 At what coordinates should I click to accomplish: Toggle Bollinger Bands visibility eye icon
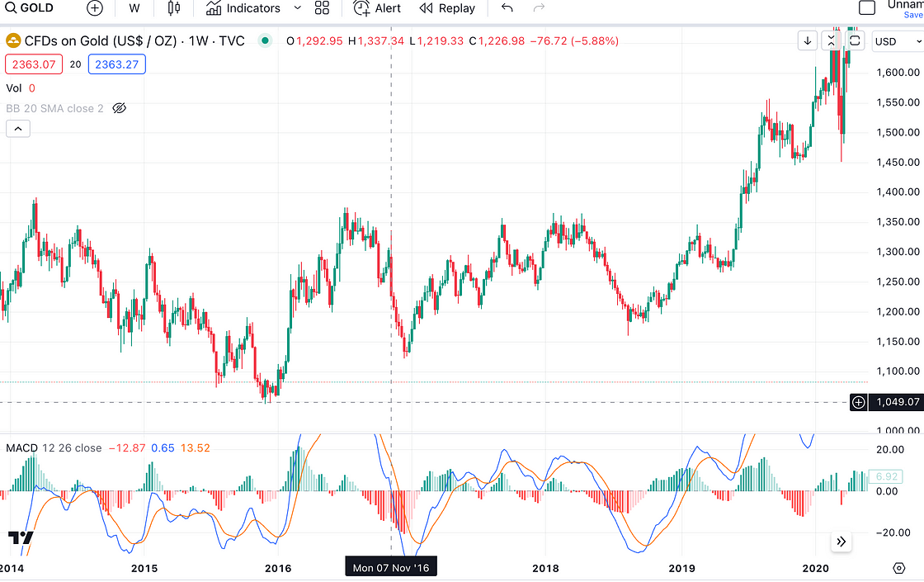click(119, 108)
